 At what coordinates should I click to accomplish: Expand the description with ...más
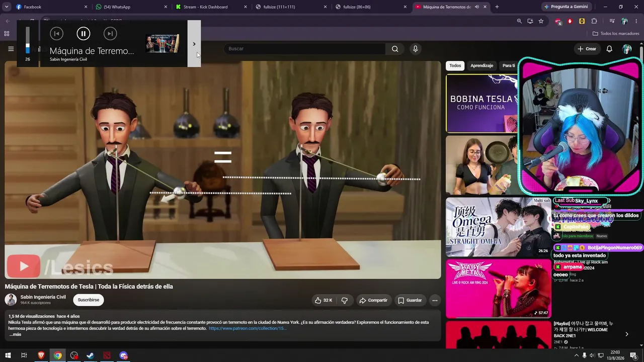(x=15, y=334)
